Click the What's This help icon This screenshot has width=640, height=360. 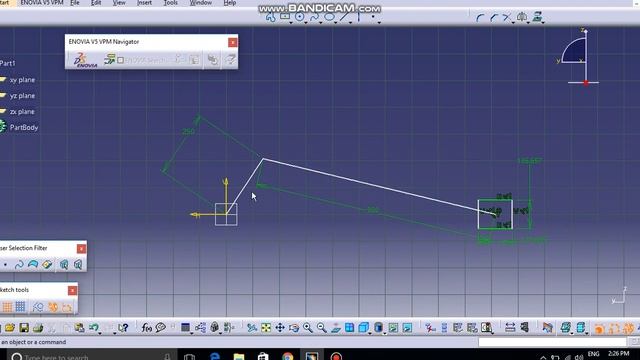[123, 328]
